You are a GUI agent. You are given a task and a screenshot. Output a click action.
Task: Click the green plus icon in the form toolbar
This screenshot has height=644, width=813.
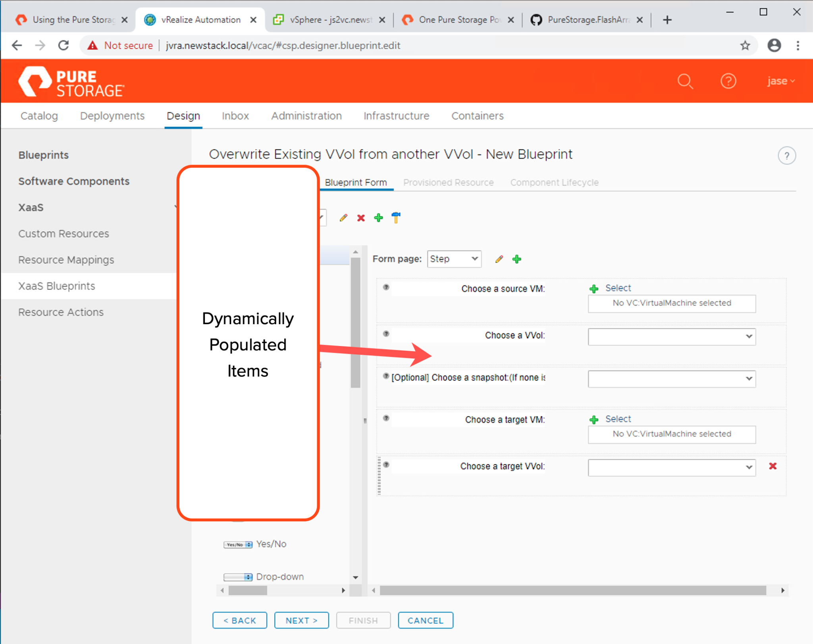pos(378,218)
